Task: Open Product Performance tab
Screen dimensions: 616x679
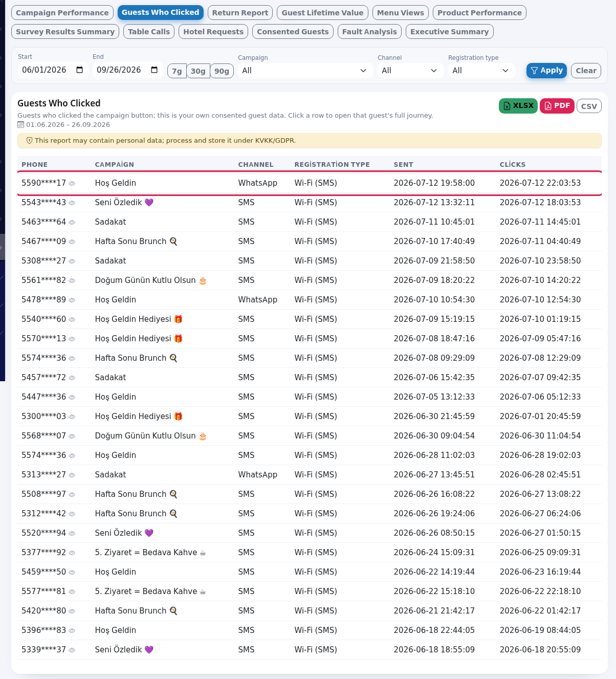Action: 479,13
